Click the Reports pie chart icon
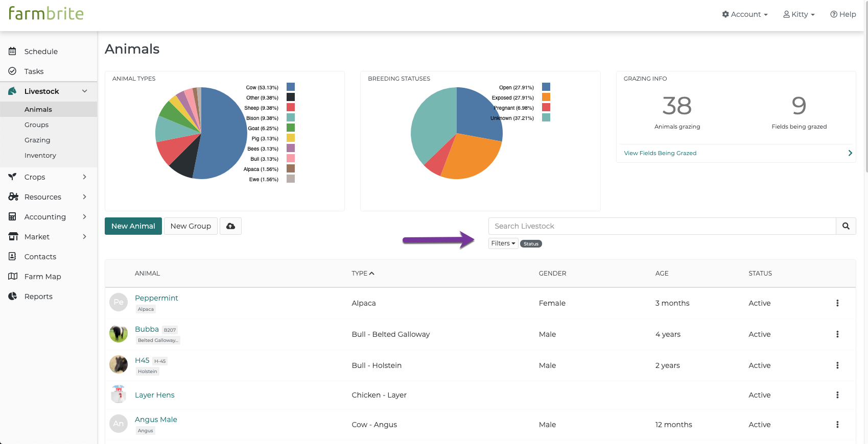This screenshot has height=444, width=868. coord(12,296)
